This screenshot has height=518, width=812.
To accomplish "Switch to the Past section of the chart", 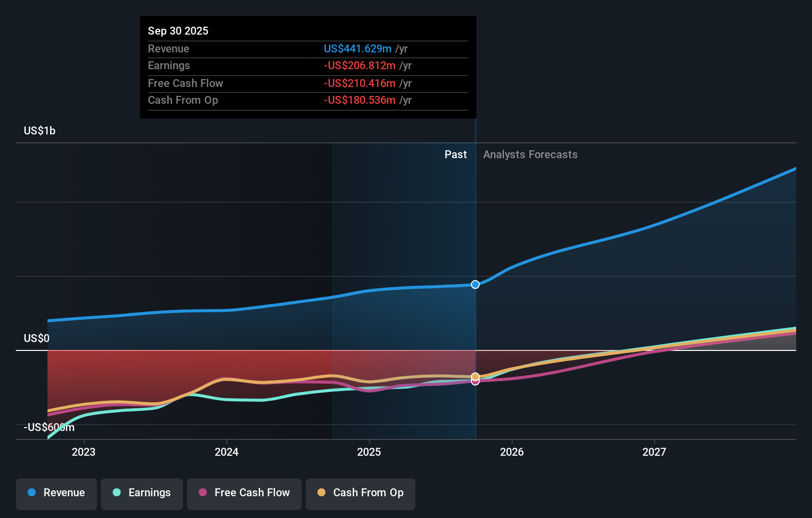I will coord(455,154).
